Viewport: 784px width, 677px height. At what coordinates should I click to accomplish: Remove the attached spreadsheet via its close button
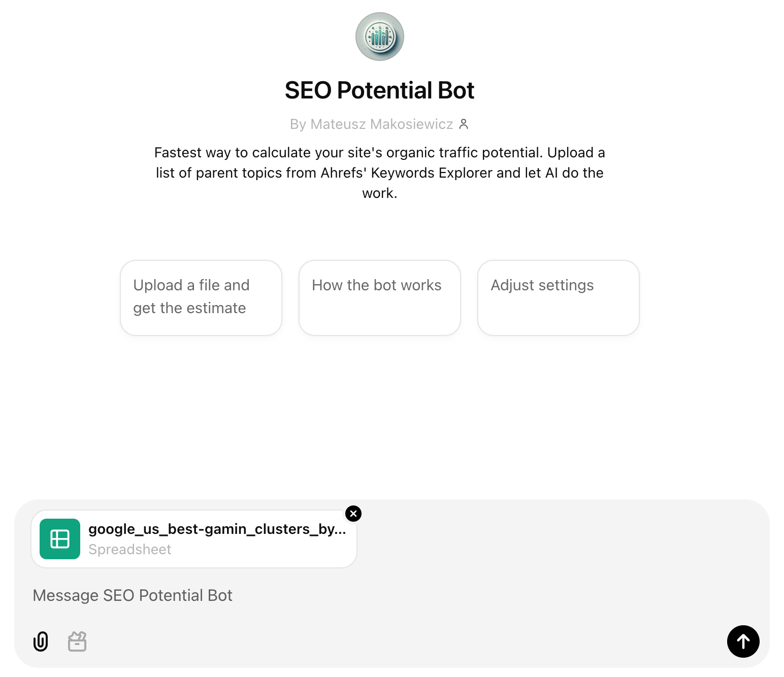click(x=353, y=514)
